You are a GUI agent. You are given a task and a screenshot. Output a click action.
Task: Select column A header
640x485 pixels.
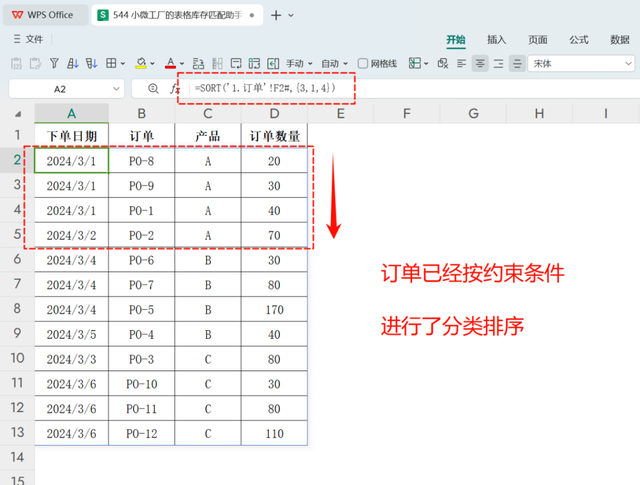pos(71,113)
